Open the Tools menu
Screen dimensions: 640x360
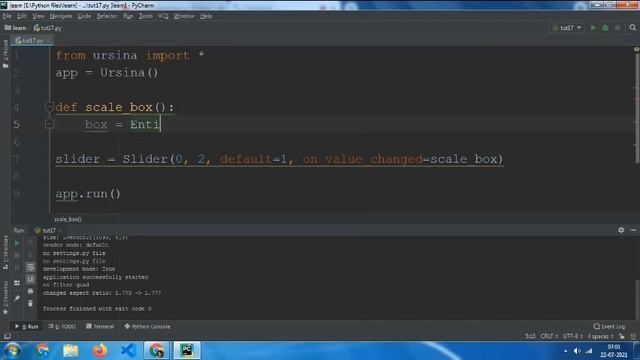pos(145,16)
